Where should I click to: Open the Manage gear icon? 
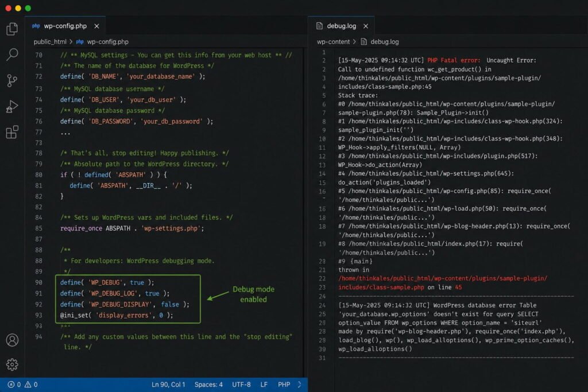click(x=12, y=364)
